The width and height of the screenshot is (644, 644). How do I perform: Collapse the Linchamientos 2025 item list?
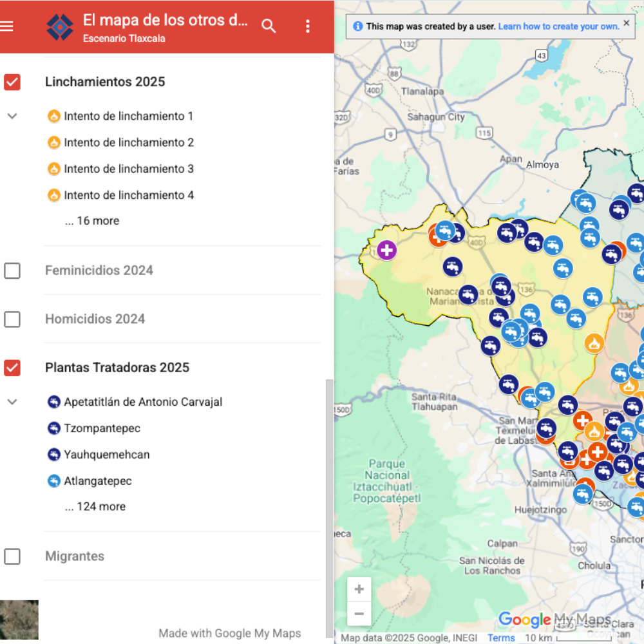point(12,117)
